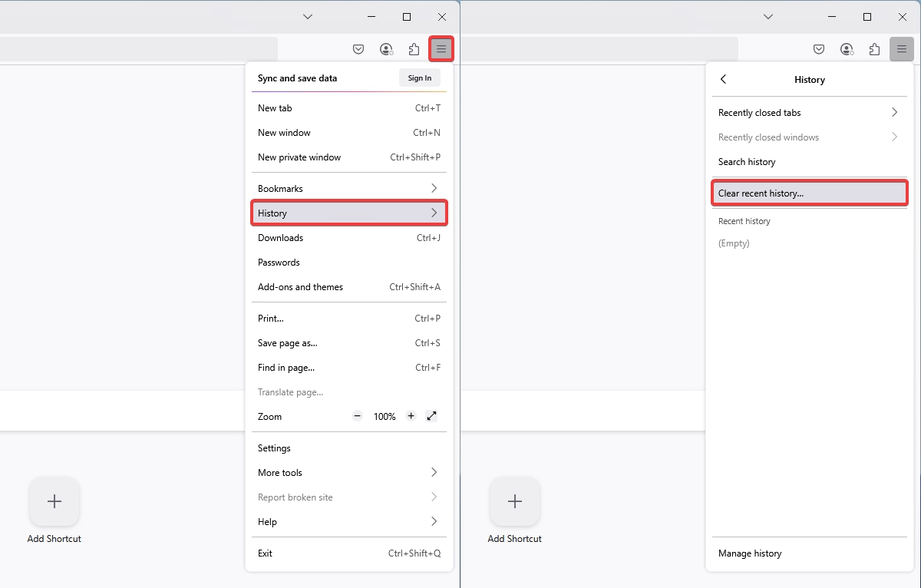Click the account avatar icon in left window
The width and height of the screenshot is (921, 588).
pyautogui.click(x=386, y=49)
